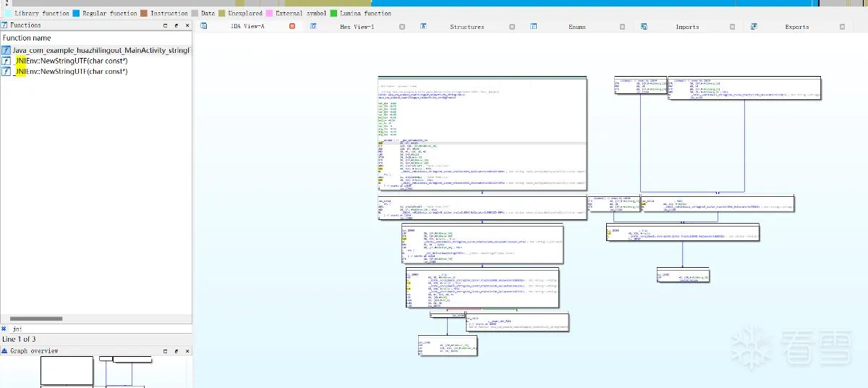Click the Graph overview panel icon
868x388 pixels.
pos(4,350)
